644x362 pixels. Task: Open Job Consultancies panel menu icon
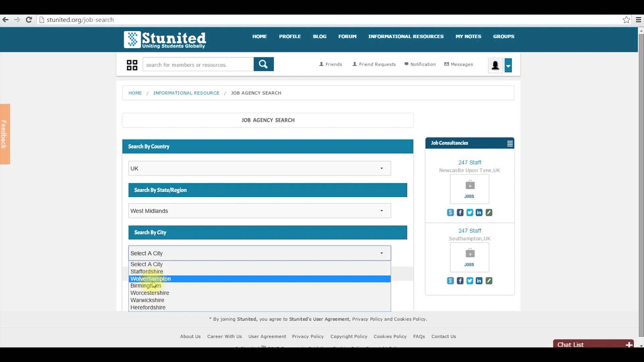[x=510, y=143]
